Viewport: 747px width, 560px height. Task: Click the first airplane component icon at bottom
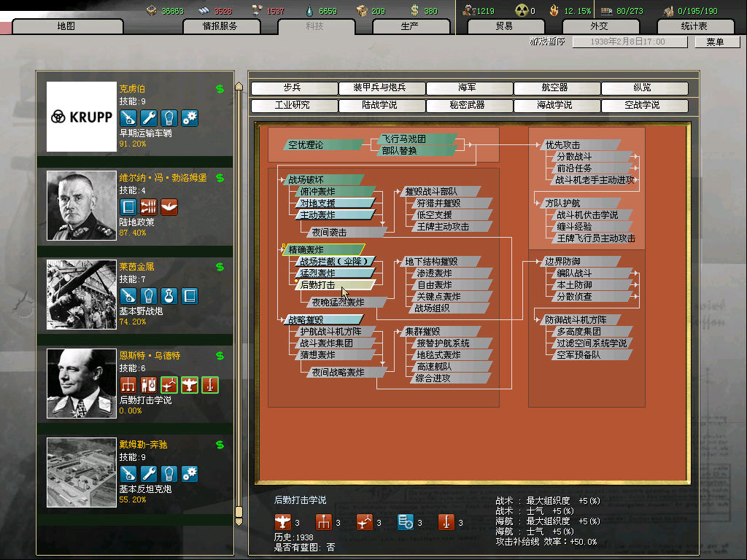(283, 522)
